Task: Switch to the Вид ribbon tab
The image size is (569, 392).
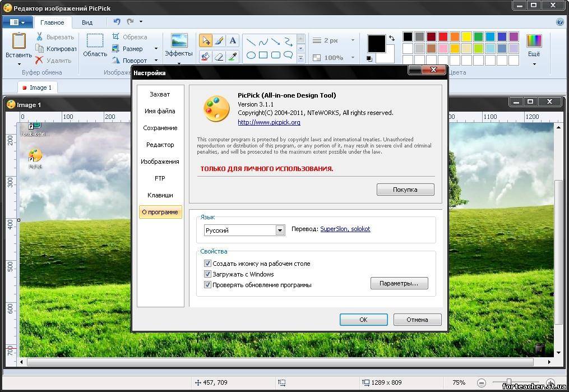Action: [x=87, y=22]
